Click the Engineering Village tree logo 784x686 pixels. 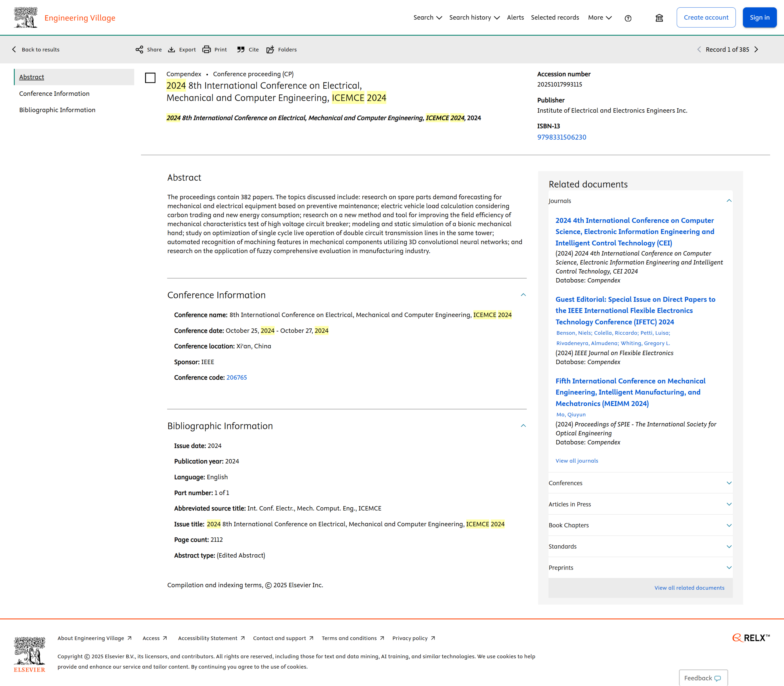pos(26,18)
